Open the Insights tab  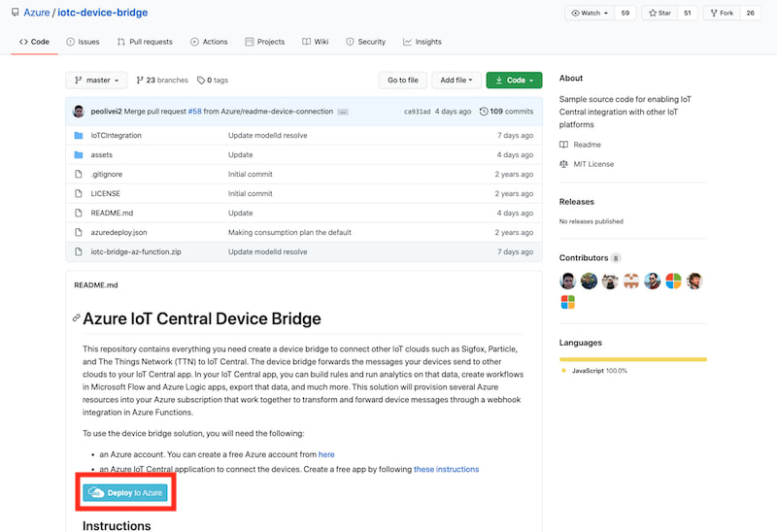(422, 42)
